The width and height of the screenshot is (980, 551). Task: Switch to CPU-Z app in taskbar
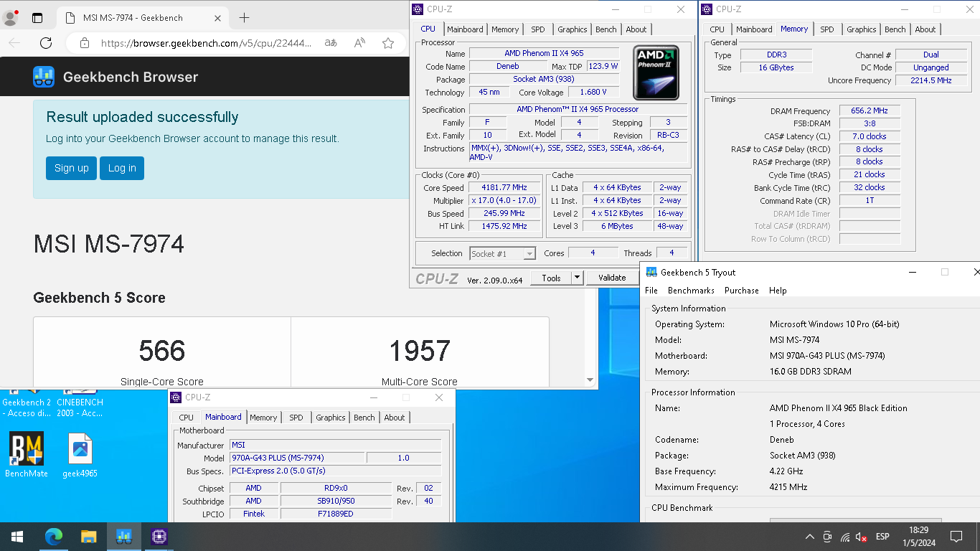(x=159, y=537)
